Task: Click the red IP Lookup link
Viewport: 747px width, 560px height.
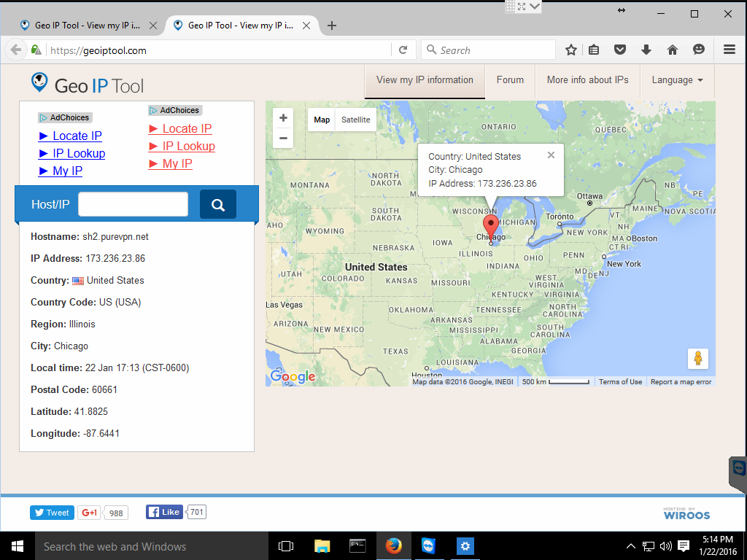Action: click(x=182, y=146)
